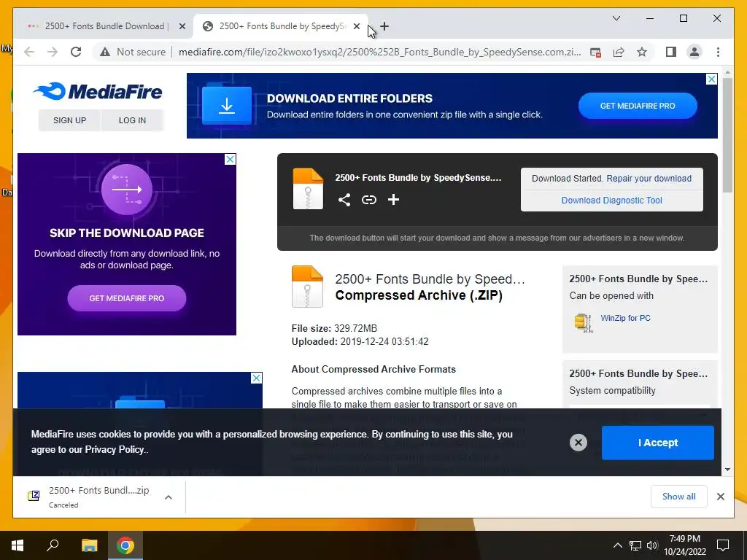Click the WinZip for PC icon
This screenshot has width=747, height=560.
click(584, 322)
